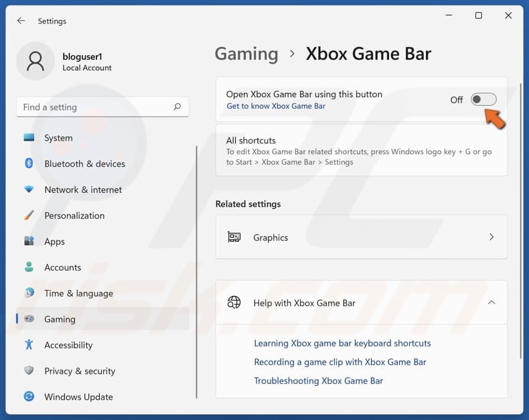Viewport: 529px width, 420px height.
Task: Open Recording a game clip link
Action: (x=339, y=362)
